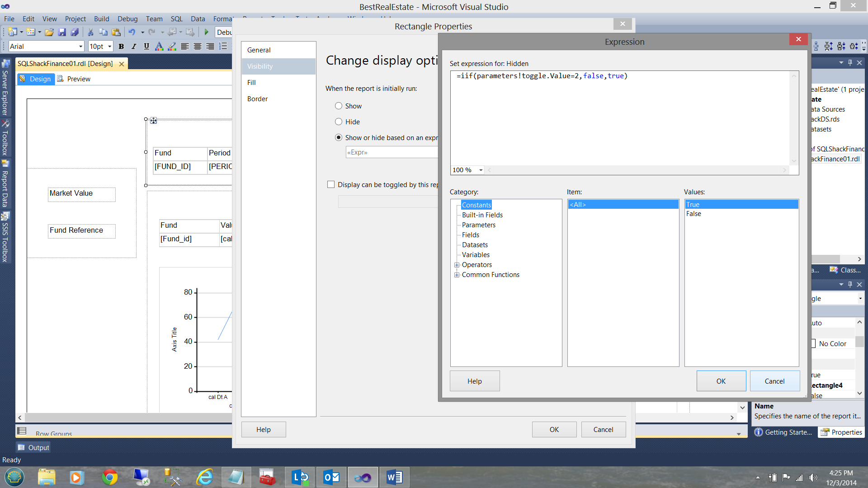868x488 pixels.
Task: Switch to the Preview tab
Action: [74, 79]
